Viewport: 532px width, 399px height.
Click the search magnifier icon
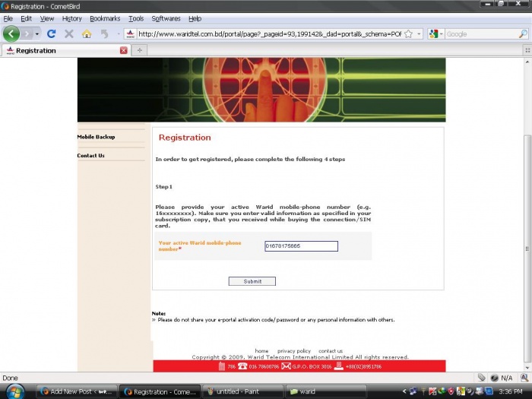(523, 34)
